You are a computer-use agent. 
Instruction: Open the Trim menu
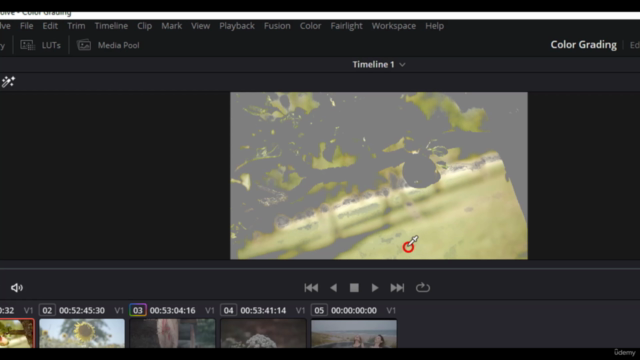pos(76,26)
